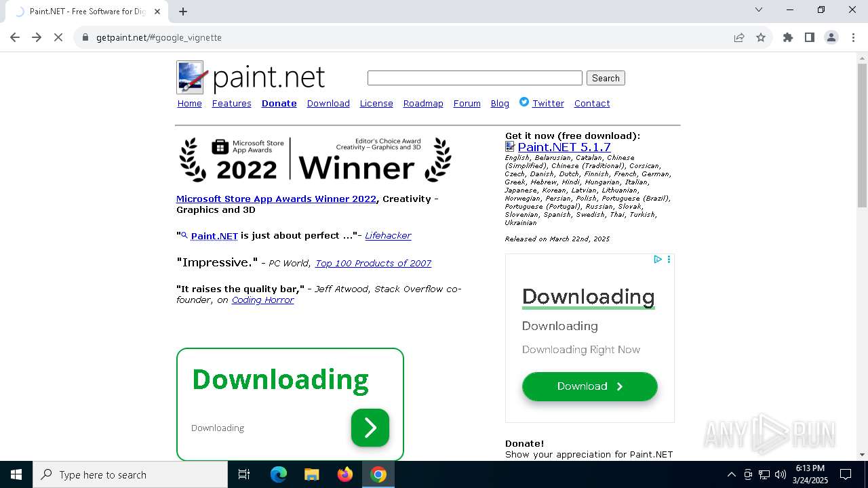Image resolution: width=868 pixels, height=488 pixels.
Task: Open the Roadmap nav link
Action: tap(423, 103)
